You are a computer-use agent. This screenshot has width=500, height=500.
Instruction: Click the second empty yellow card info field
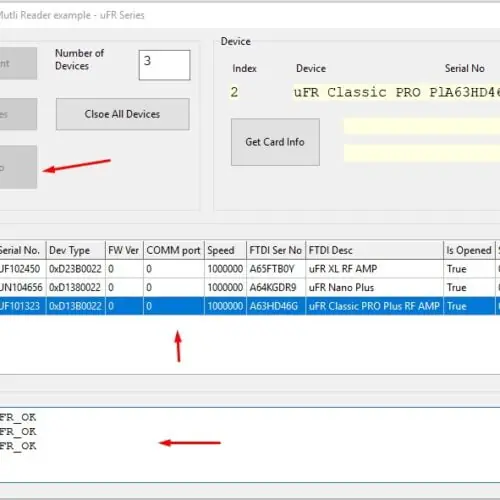coord(422,153)
